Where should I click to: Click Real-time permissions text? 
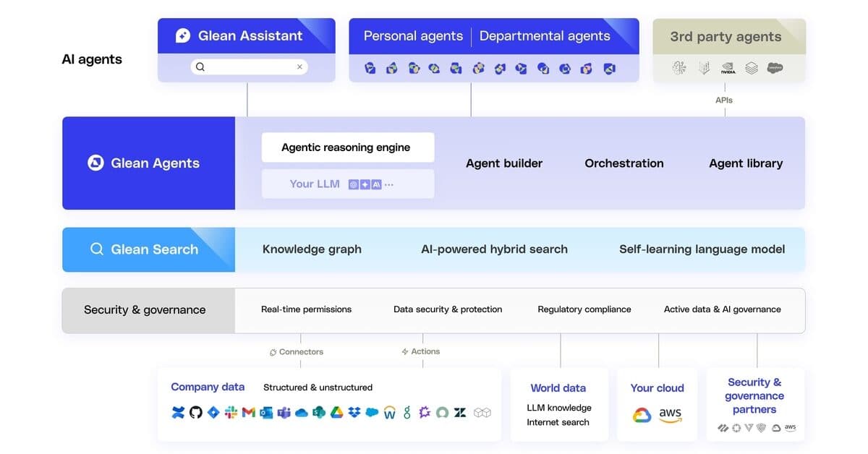pyautogui.click(x=306, y=309)
